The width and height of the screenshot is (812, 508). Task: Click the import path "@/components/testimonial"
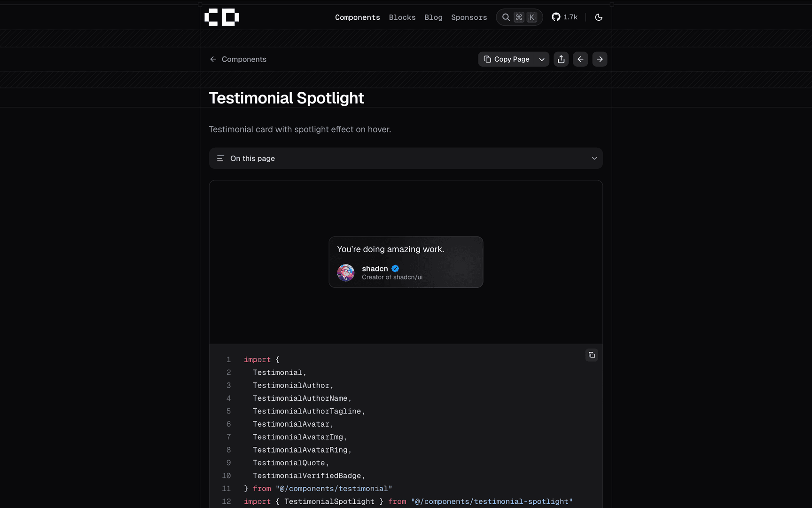tap(334, 489)
